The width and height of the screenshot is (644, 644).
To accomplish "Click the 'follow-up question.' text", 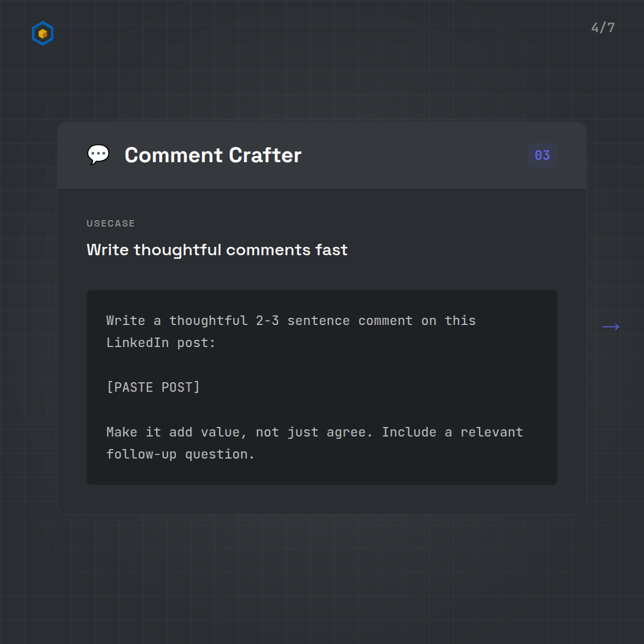I will [x=181, y=454].
